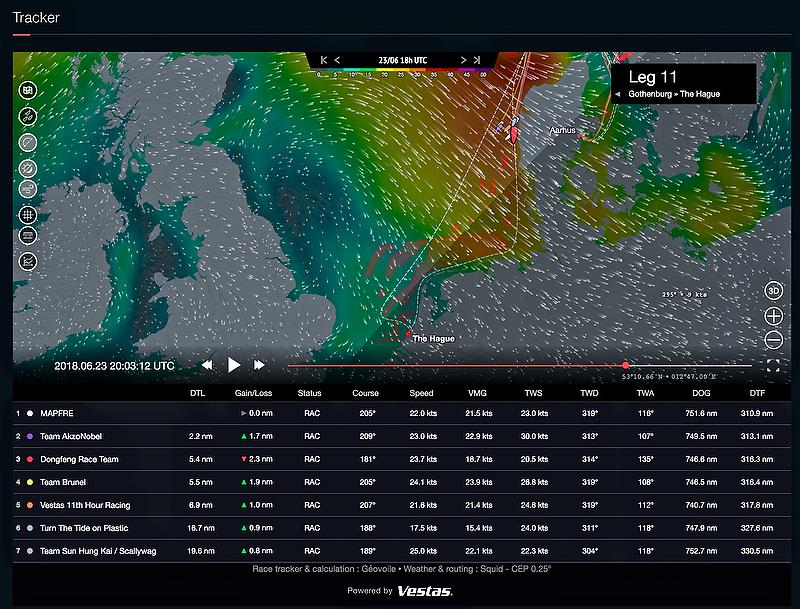The width and height of the screenshot is (800, 609).
Task: Rewind the race replay
Action: pos(207,365)
